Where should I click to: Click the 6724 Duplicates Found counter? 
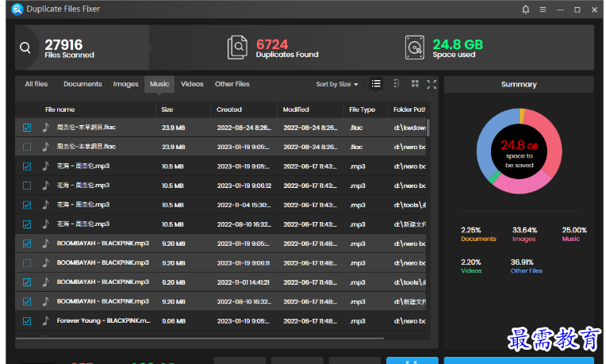tap(287, 48)
